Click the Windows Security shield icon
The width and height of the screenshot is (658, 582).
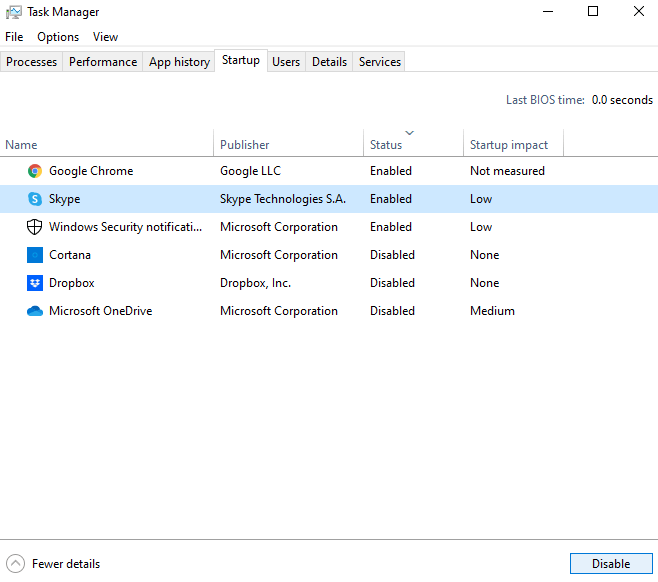(34, 227)
